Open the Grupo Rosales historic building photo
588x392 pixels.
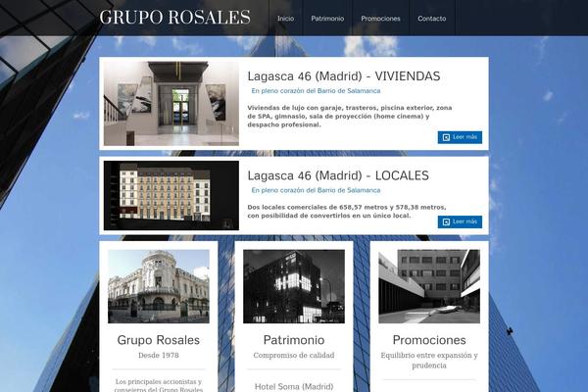coord(159,286)
